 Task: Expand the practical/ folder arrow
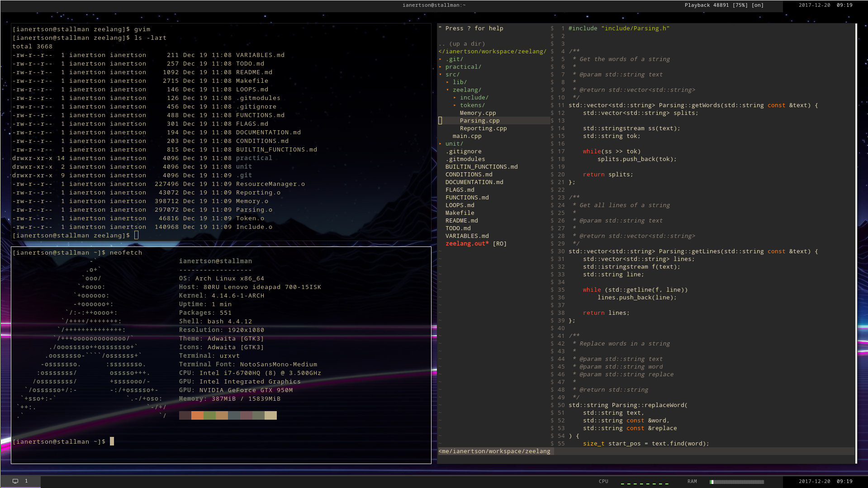(440, 67)
